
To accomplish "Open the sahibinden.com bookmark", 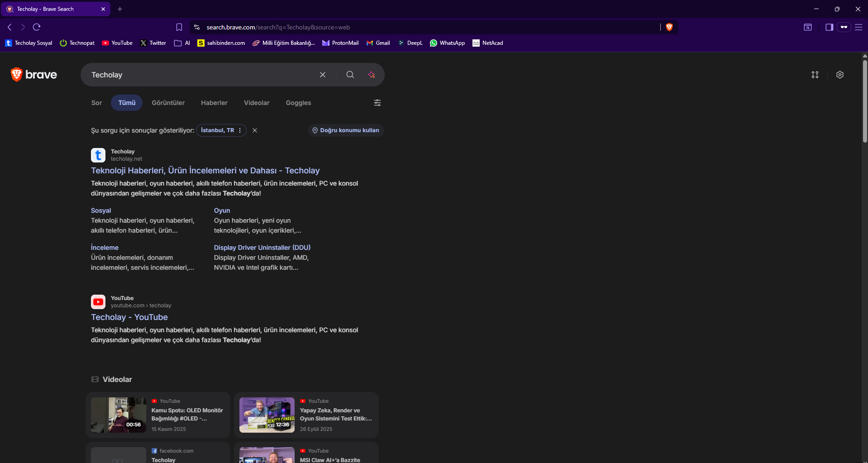I will (x=221, y=43).
